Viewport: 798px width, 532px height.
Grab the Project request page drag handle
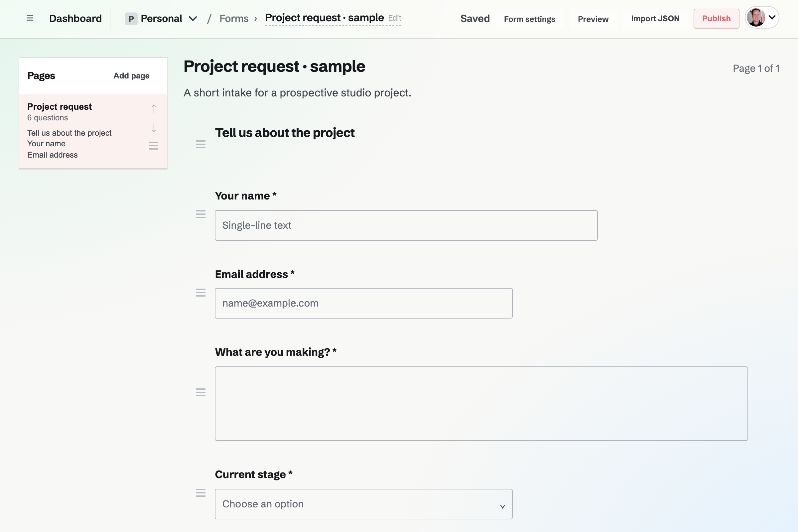(154, 146)
